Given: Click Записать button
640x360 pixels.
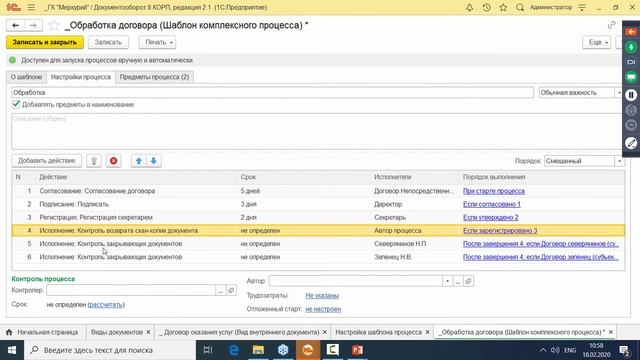Looking at the screenshot, I should click(x=108, y=42).
